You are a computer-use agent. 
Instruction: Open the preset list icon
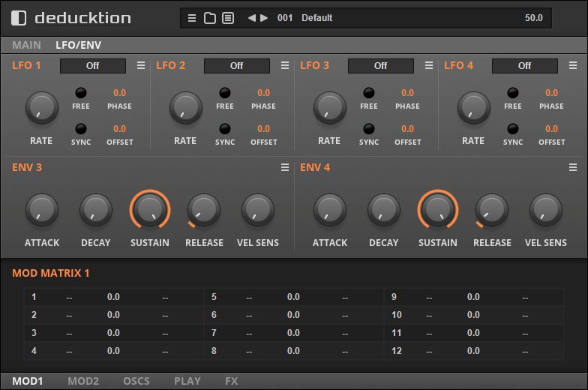(x=228, y=18)
